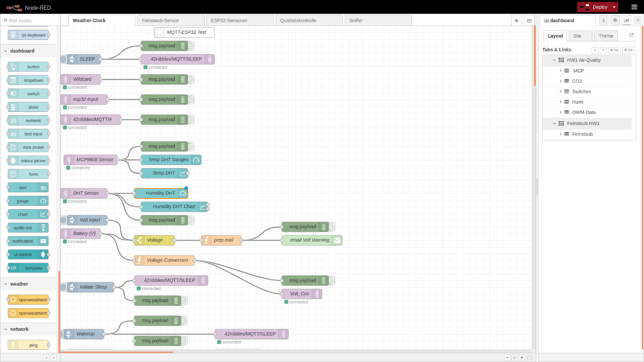644x362 pixels.
Task: Show the list of flows
Action: 529,20
